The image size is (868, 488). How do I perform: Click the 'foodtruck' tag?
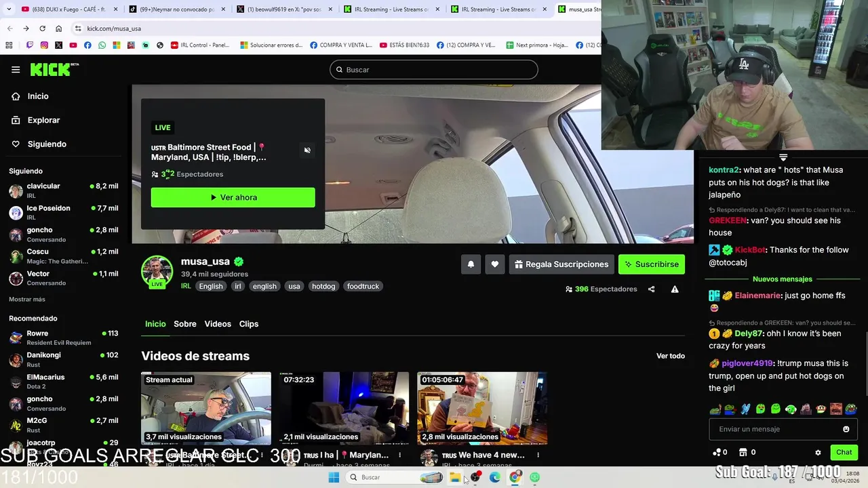click(363, 286)
